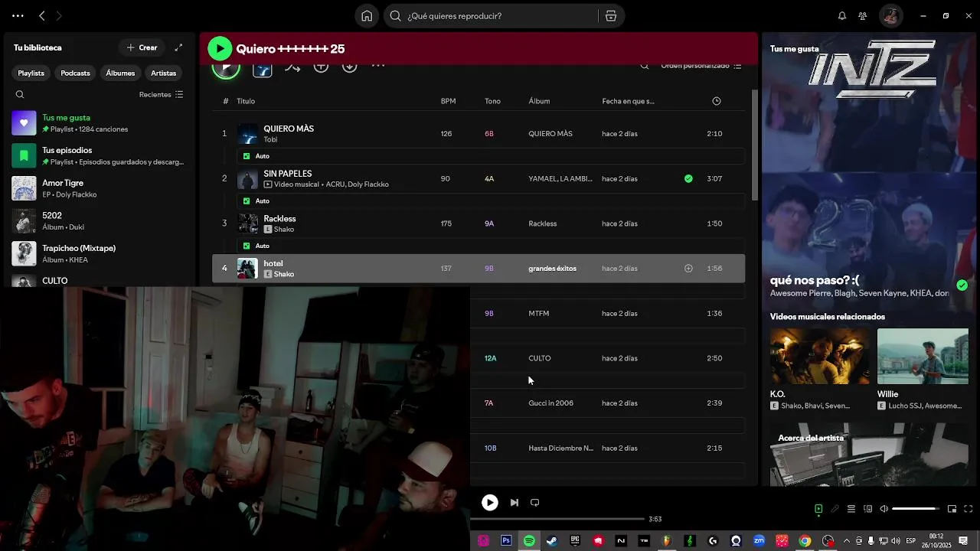Open artist link Tobi

270,140
